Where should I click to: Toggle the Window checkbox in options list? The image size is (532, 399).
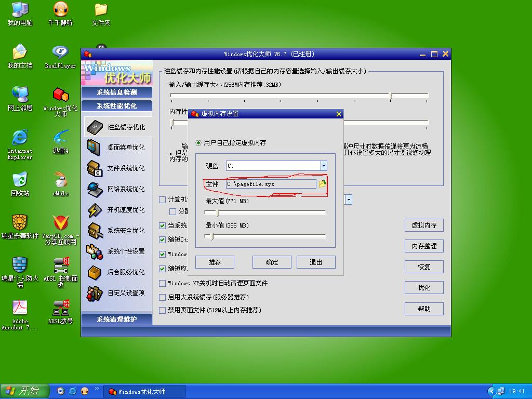(x=162, y=254)
